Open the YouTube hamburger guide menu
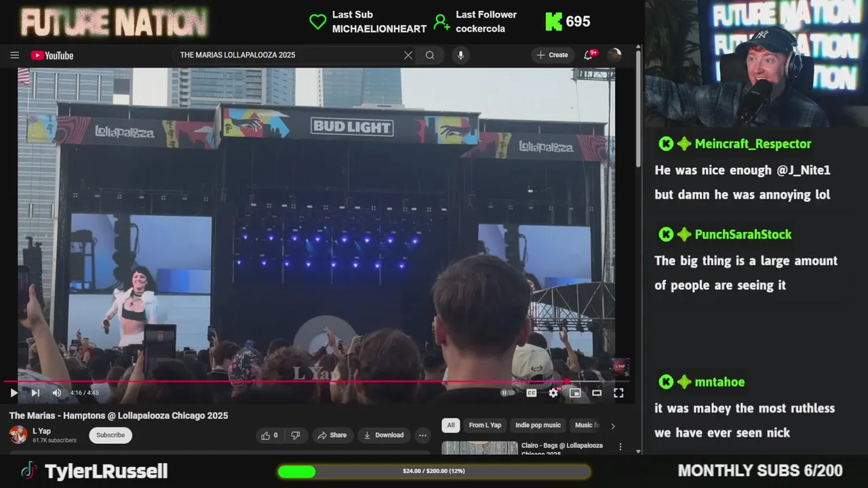868x488 pixels. (x=14, y=56)
